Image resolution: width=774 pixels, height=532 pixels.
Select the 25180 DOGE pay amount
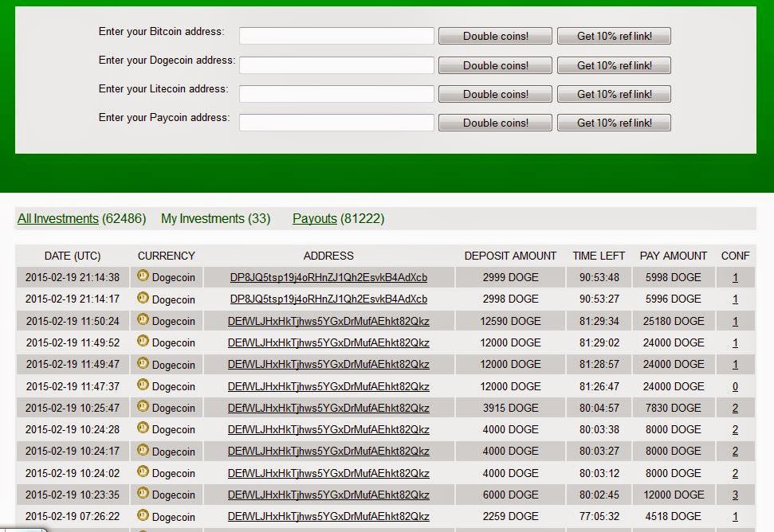coord(674,322)
